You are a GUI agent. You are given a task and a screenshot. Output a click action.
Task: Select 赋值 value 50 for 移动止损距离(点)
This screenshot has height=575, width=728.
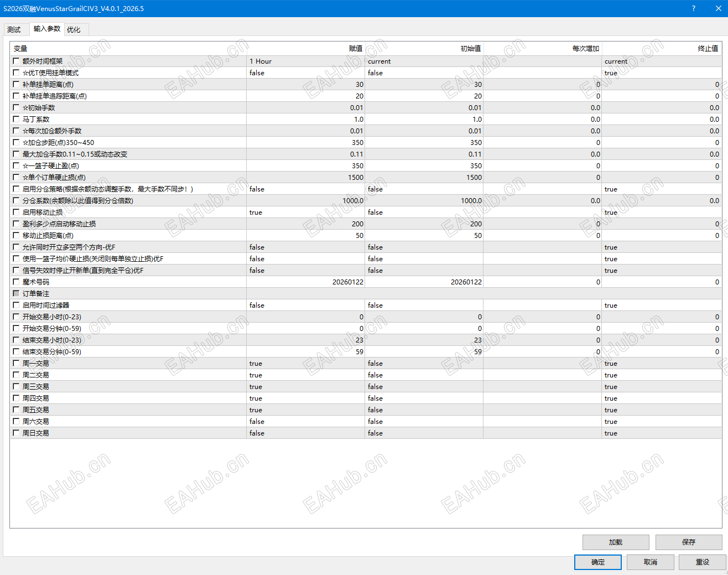tap(305, 236)
